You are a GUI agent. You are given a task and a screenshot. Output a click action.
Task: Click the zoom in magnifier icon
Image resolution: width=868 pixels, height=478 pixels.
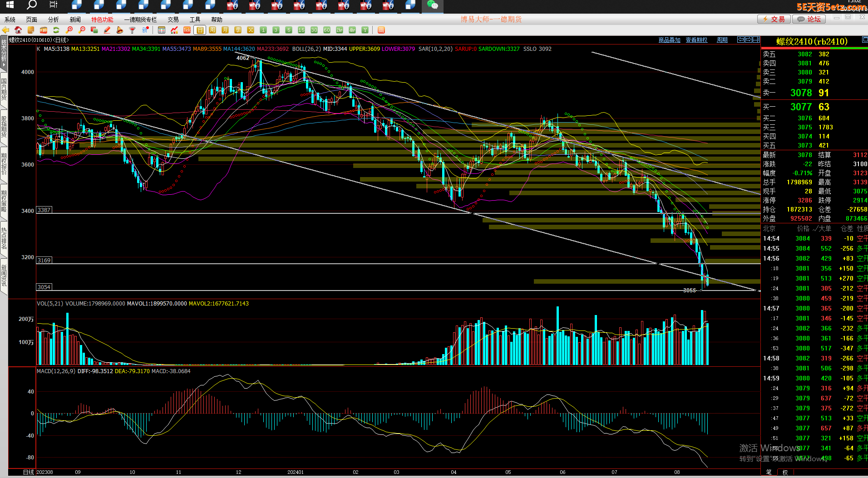click(x=69, y=30)
